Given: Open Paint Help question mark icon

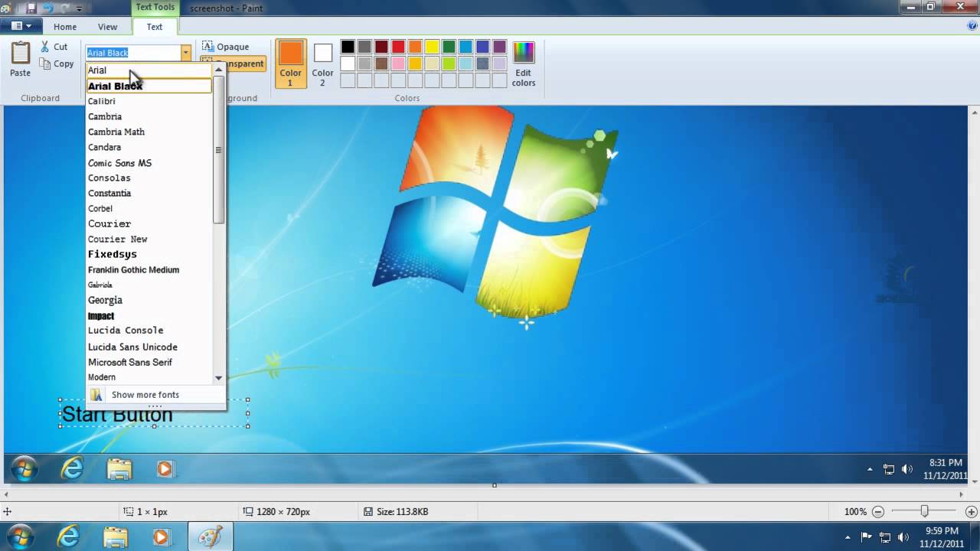Looking at the screenshot, I should [972, 25].
